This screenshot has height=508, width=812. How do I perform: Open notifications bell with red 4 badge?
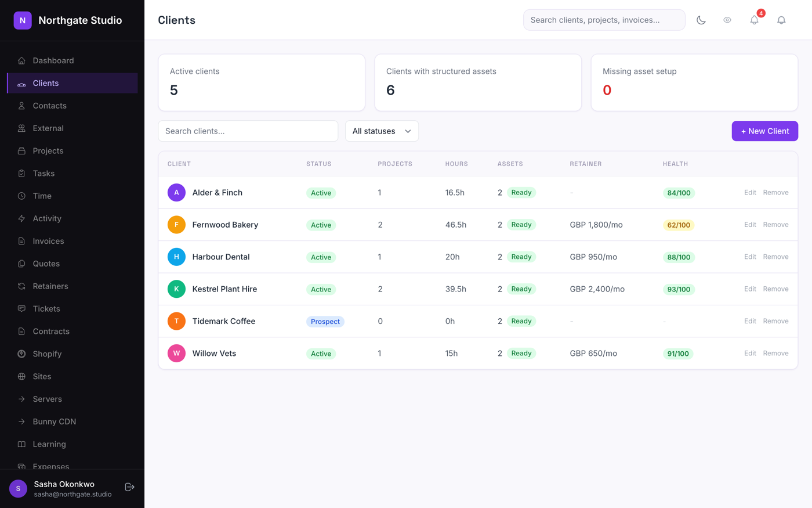point(755,20)
